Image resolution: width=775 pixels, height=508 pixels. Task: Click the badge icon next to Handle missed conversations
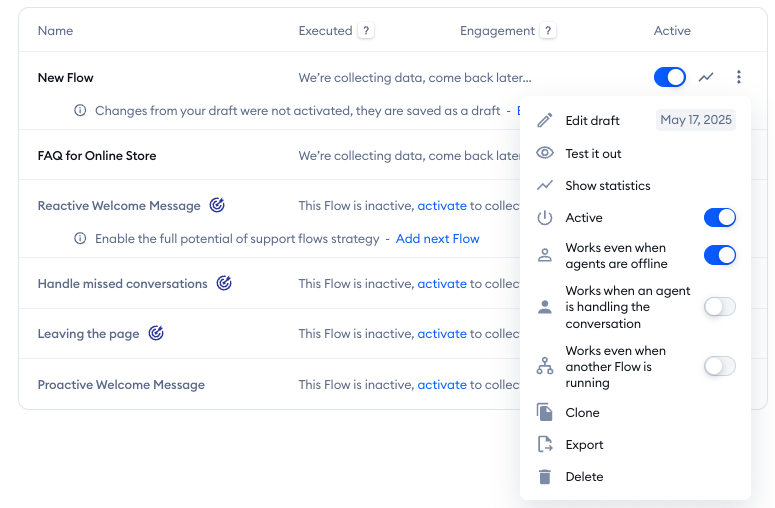click(x=224, y=284)
